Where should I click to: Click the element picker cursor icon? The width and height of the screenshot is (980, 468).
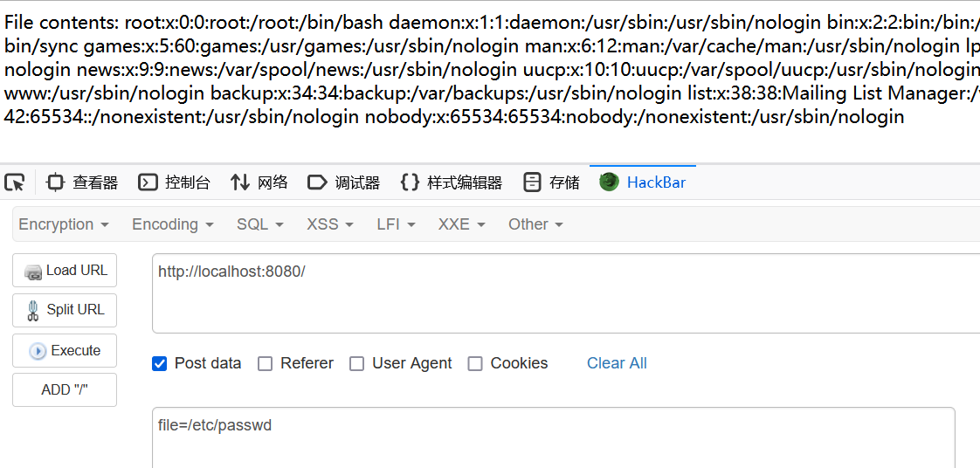[15, 182]
